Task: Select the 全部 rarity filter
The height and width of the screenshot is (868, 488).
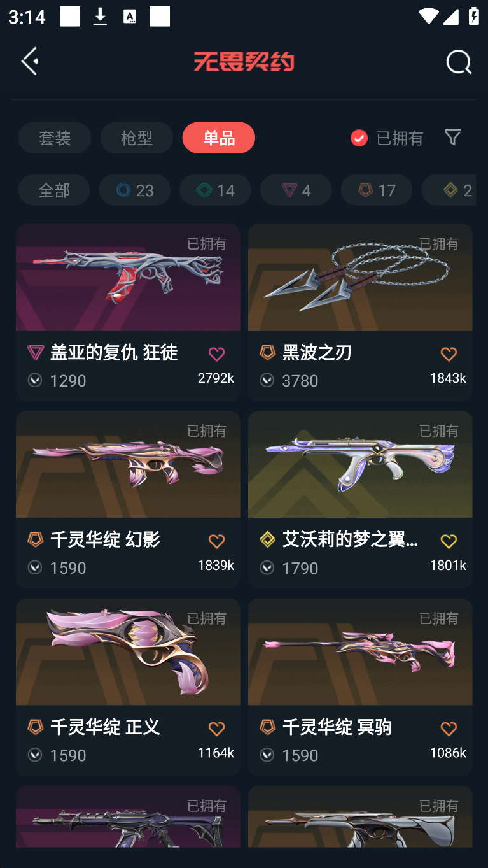Action: point(54,190)
